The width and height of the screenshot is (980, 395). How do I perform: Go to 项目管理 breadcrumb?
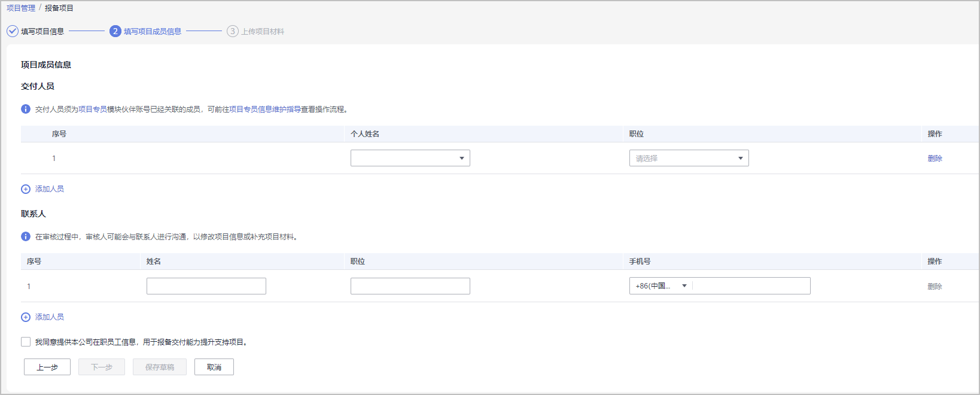(21, 8)
